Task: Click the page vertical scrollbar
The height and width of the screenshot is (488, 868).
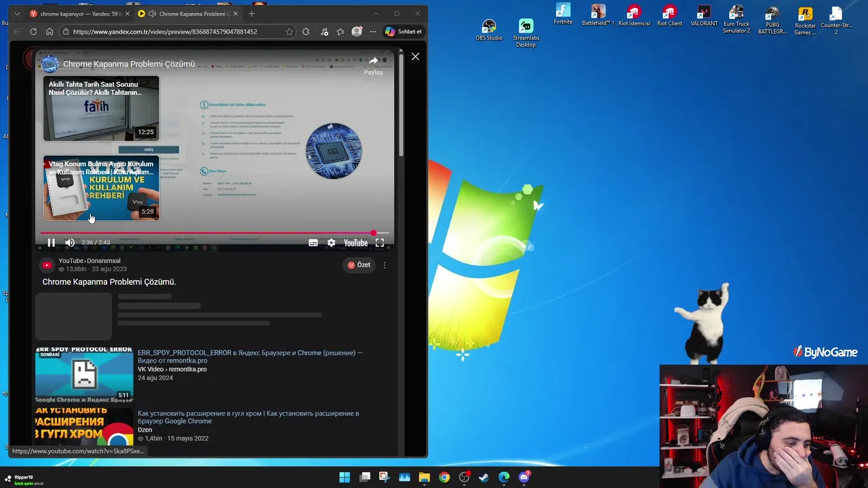Action: (401, 104)
